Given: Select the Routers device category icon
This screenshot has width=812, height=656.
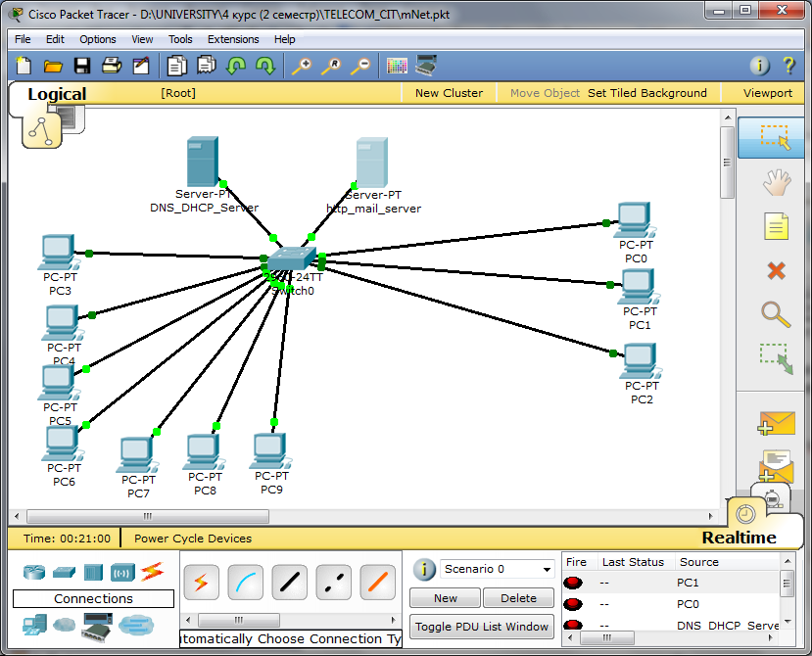Looking at the screenshot, I should pyautogui.click(x=34, y=572).
